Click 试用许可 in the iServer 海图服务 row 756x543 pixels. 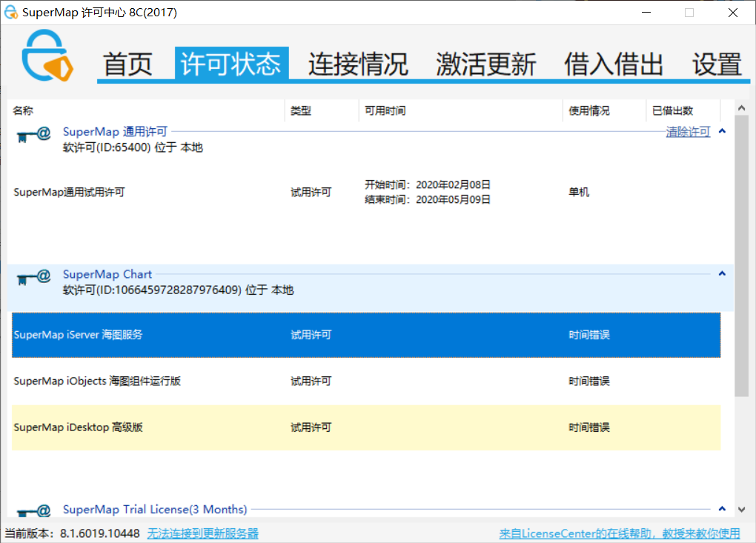311,335
